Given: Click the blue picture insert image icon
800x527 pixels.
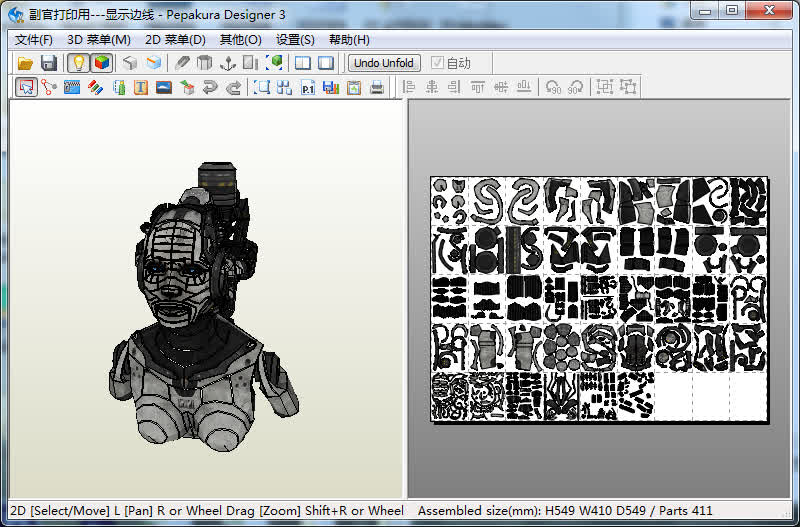Looking at the screenshot, I should pos(164,87).
